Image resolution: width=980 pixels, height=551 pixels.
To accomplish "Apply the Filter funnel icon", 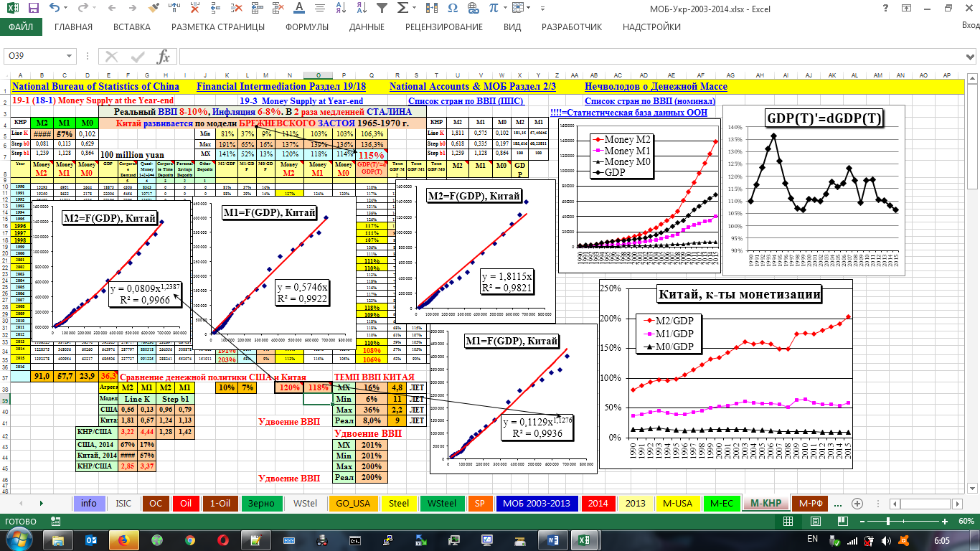I will (383, 9).
